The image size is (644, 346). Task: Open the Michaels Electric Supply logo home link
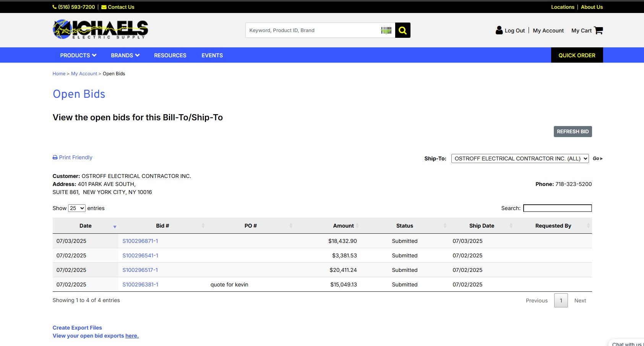[100, 30]
